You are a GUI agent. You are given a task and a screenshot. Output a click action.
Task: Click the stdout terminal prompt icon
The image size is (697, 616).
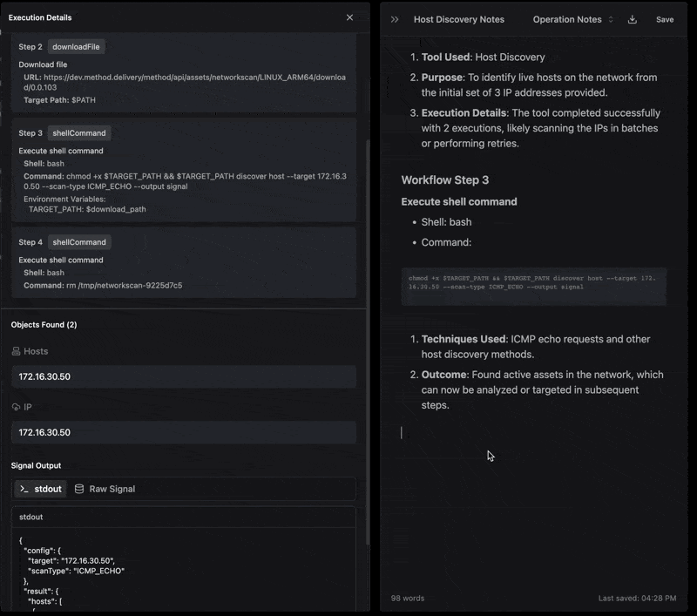point(24,489)
